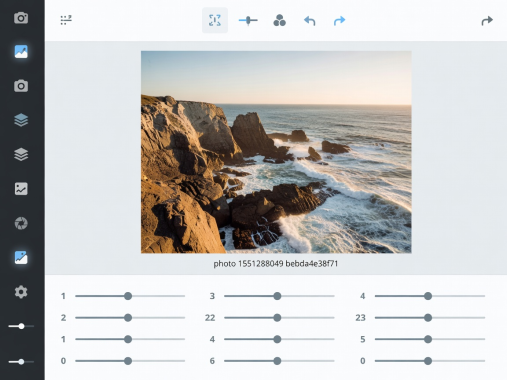507x380 pixels.
Task: Click the small sidebar slider just below the gear
Action: (x=21, y=326)
